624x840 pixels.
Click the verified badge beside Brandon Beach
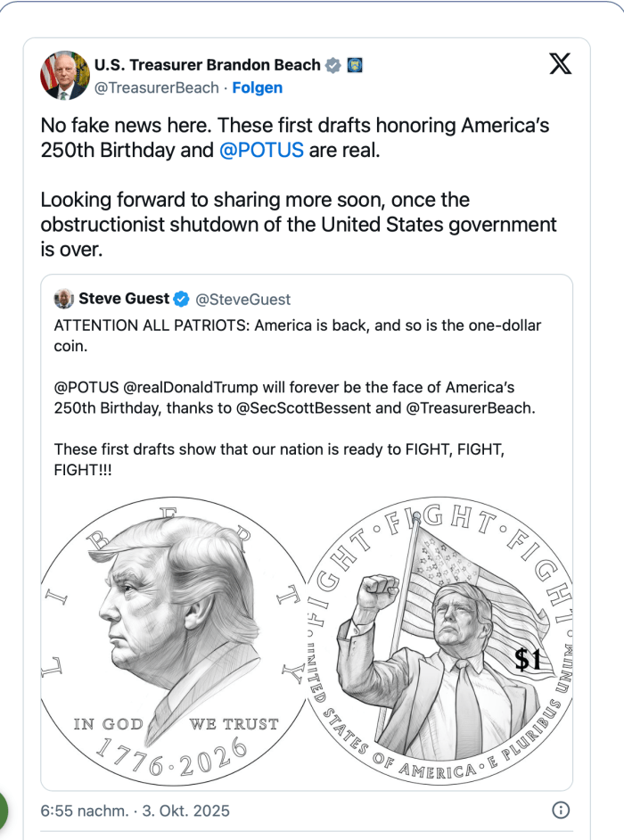click(333, 65)
